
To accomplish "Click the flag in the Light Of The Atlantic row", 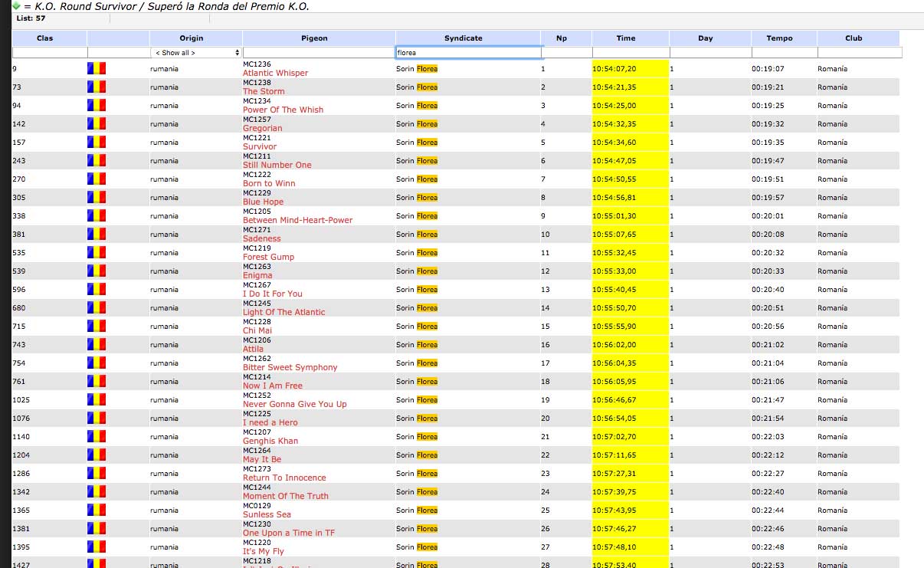I will point(97,307).
